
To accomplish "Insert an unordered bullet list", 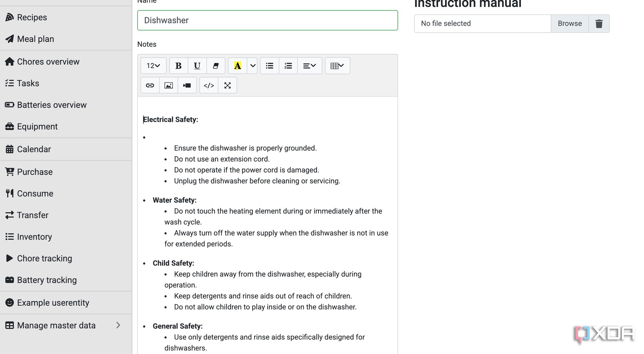I will (269, 66).
